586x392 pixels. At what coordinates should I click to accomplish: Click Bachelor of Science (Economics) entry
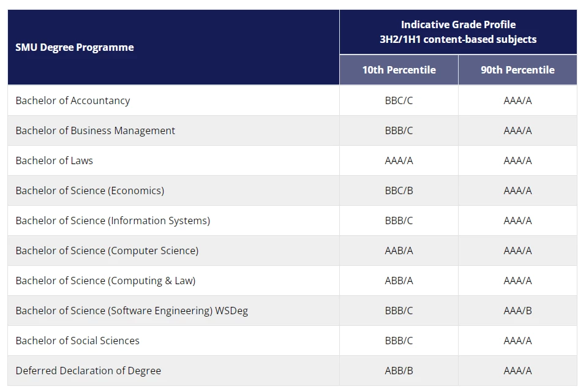[90, 190]
